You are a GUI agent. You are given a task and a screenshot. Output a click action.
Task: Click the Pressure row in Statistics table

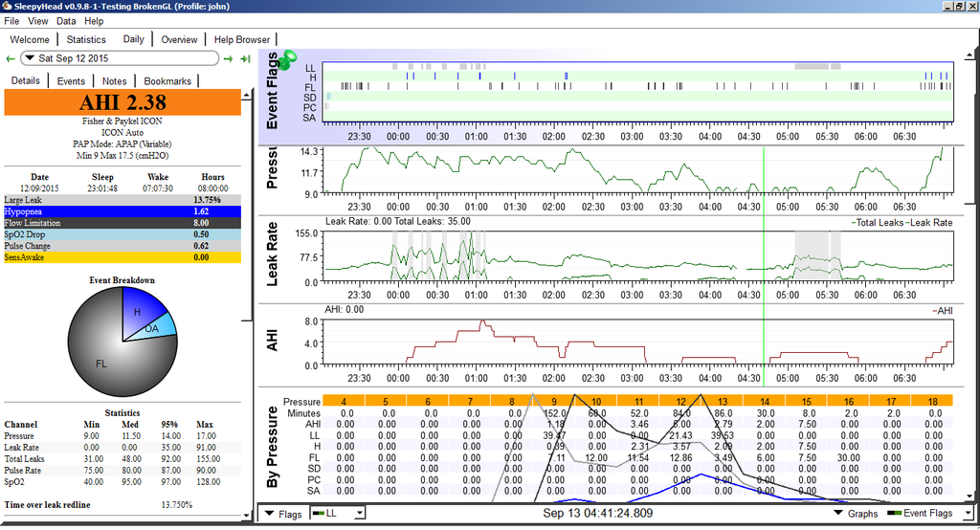click(122, 436)
